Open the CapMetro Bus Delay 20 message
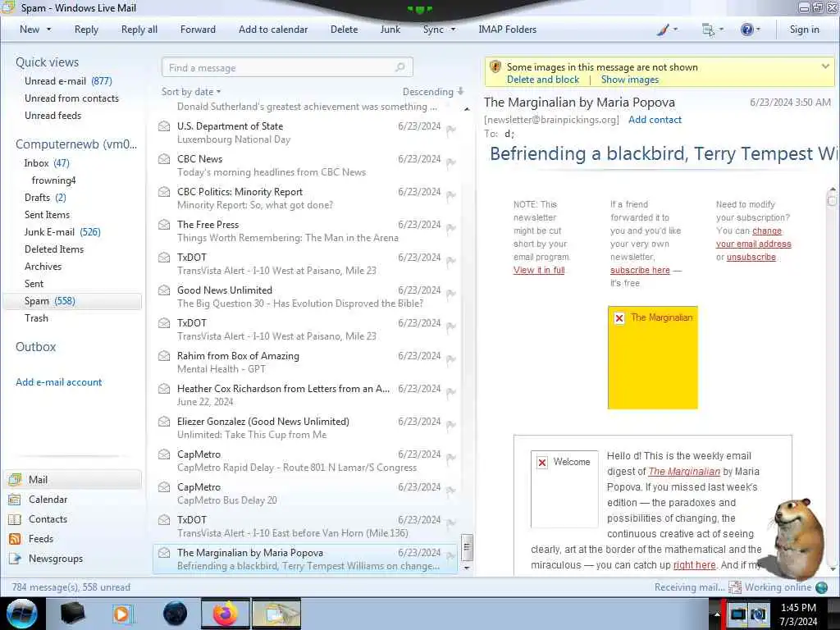 [305, 493]
